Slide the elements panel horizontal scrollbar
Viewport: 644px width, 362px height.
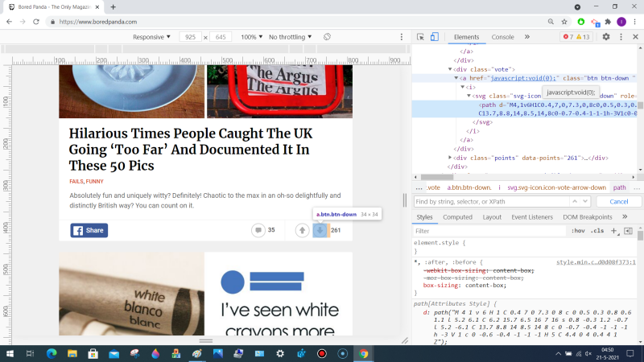tap(437, 177)
